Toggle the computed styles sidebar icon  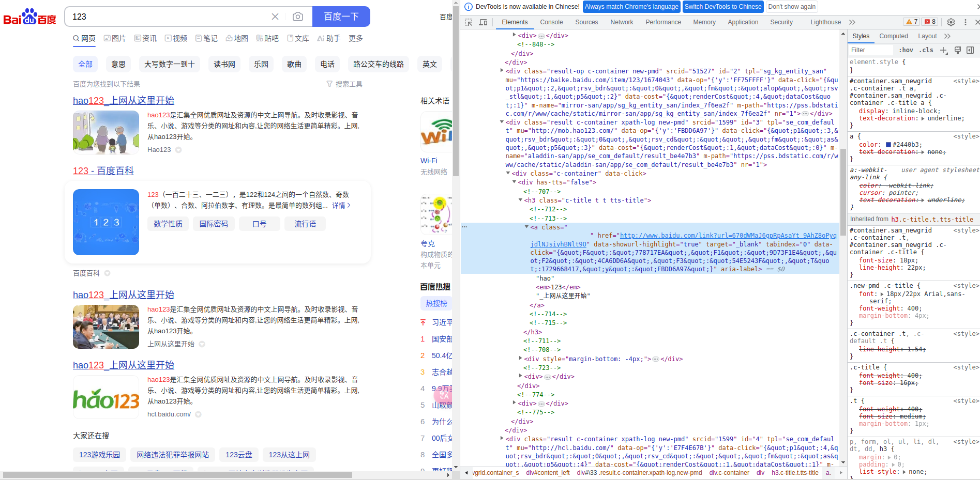[970, 50]
